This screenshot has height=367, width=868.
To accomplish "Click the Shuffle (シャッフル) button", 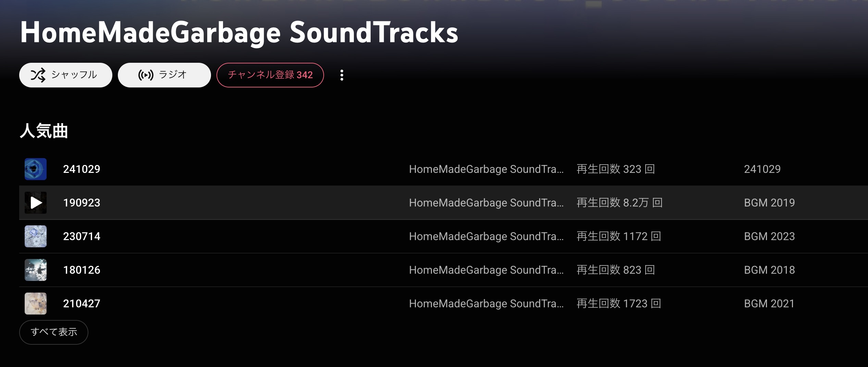I will point(65,75).
